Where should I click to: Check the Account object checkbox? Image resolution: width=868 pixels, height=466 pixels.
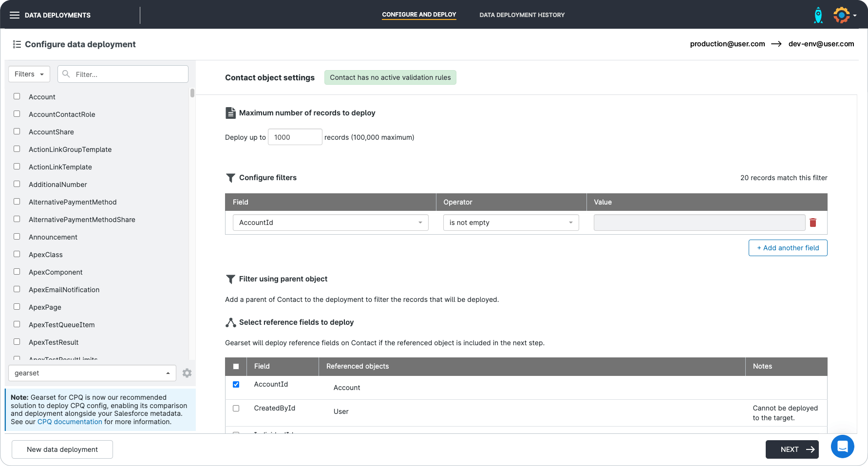tap(17, 96)
